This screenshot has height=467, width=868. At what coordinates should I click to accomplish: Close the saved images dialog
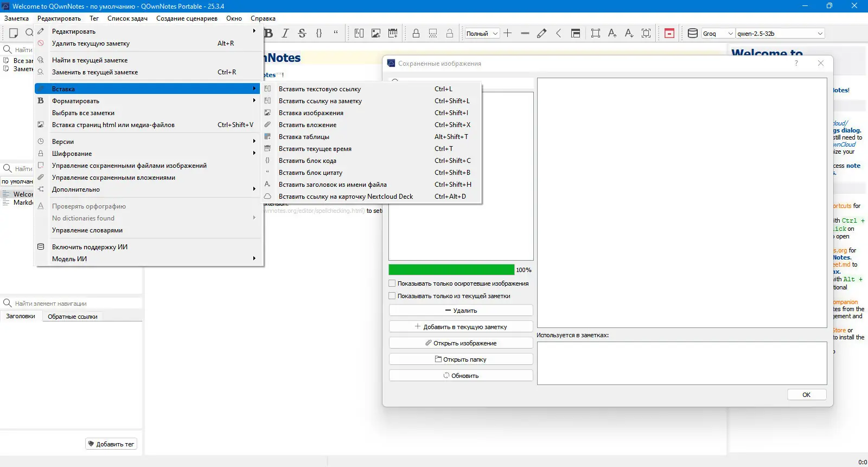(821, 63)
